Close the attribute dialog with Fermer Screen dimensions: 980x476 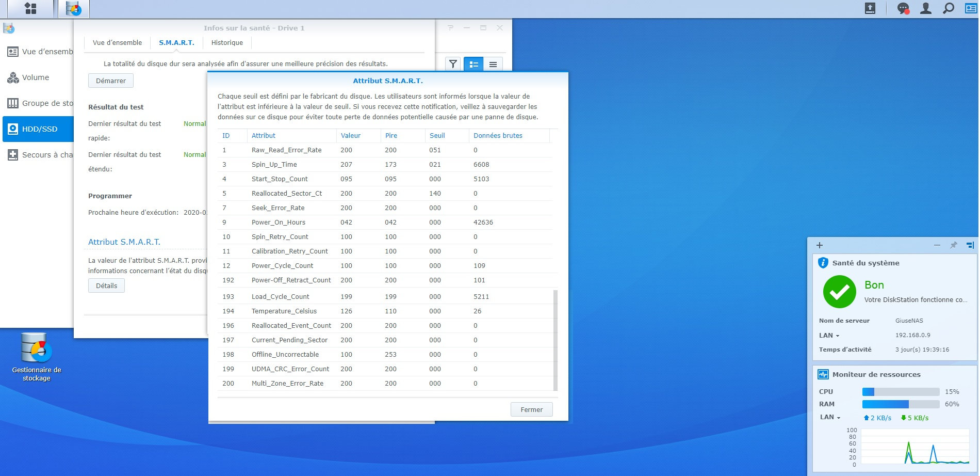pyautogui.click(x=531, y=409)
